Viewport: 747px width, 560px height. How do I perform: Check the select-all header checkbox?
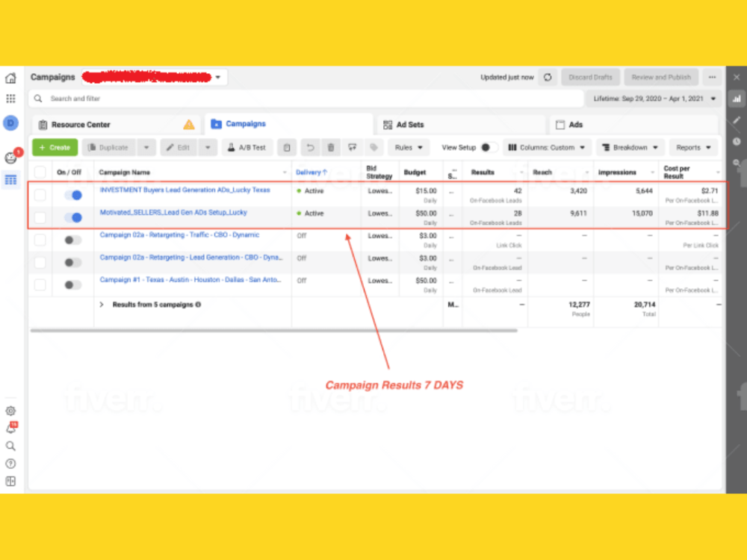click(x=40, y=172)
